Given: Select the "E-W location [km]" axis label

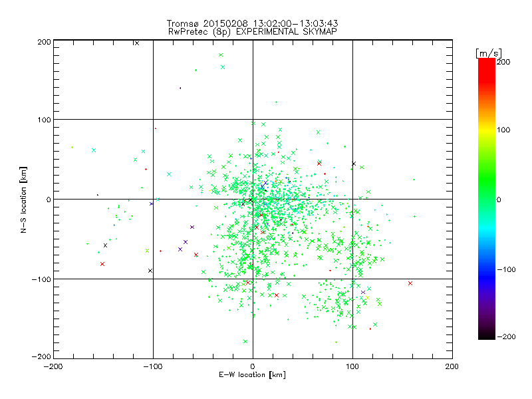Looking at the screenshot, I should point(252,375).
